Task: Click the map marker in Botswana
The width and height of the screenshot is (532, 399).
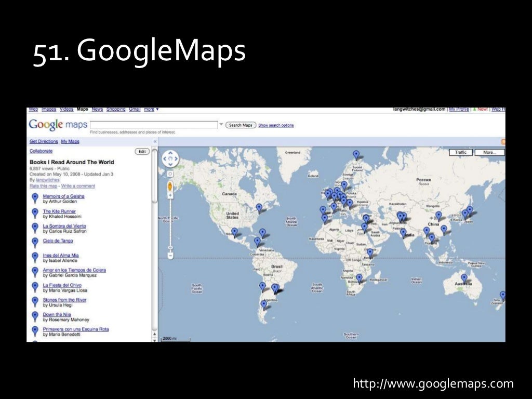Action: click(x=360, y=278)
